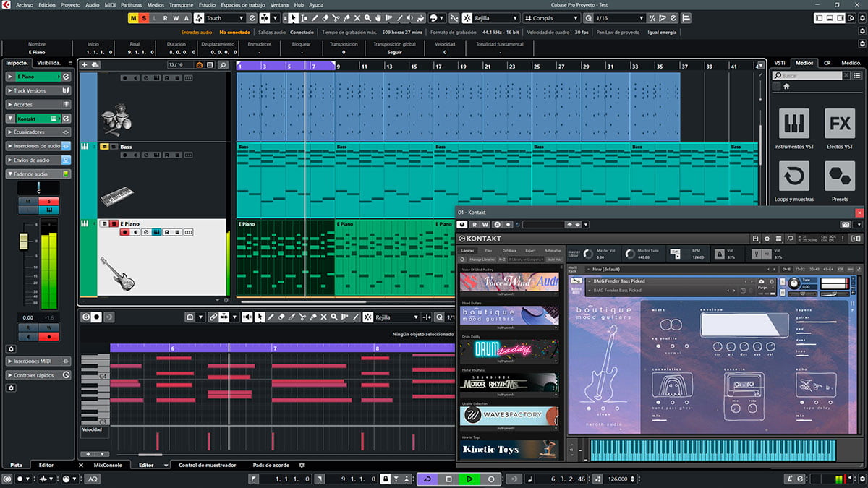Open Presets hexagon icon
The image size is (868, 488).
coord(840,176)
